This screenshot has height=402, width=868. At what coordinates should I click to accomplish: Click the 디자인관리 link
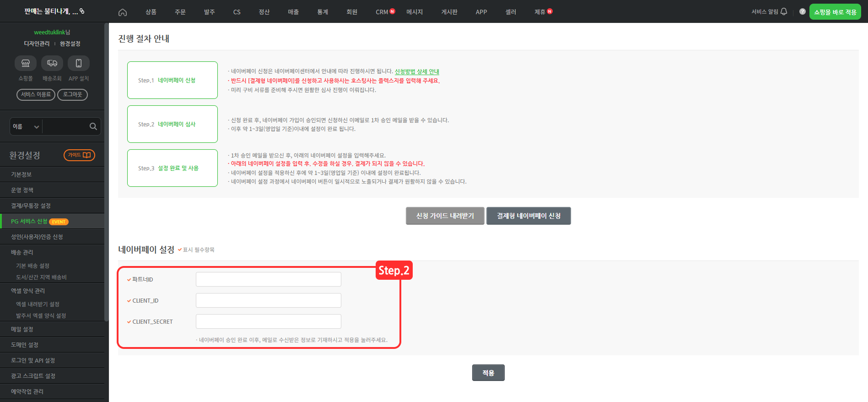pos(37,43)
